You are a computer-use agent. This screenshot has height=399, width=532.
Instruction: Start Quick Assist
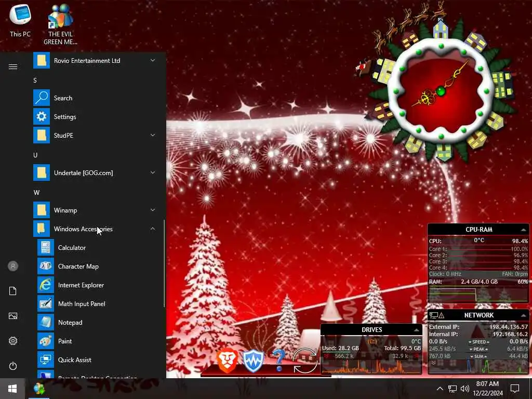point(95,360)
